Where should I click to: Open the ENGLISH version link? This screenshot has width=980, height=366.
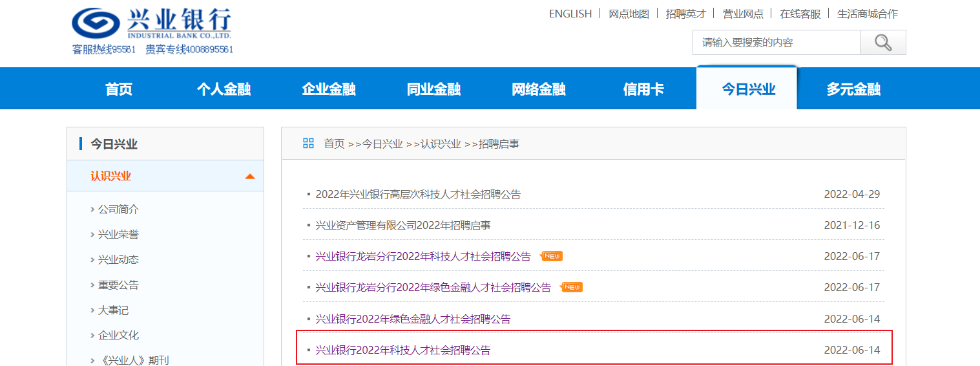[570, 14]
